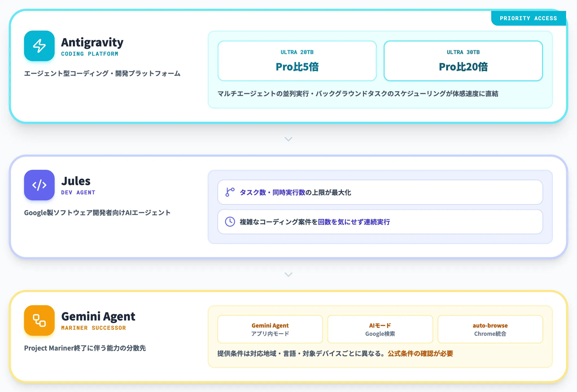Click the CODING PLATFORM subtitle label
Viewport: 577px width, 392px height.
click(x=90, y=54)
